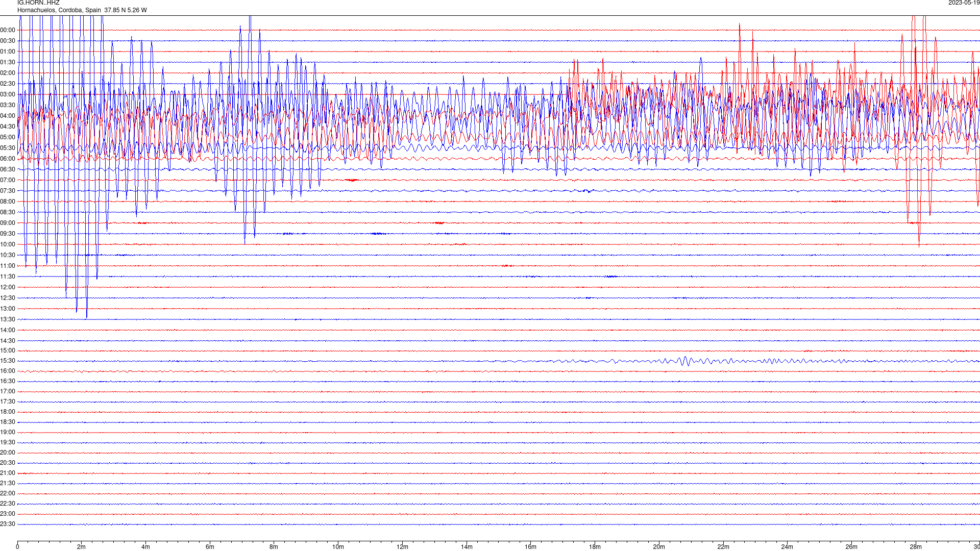980x551 pixels.
Task: Choose the 17:30 row label
Action: click(8, 402)
